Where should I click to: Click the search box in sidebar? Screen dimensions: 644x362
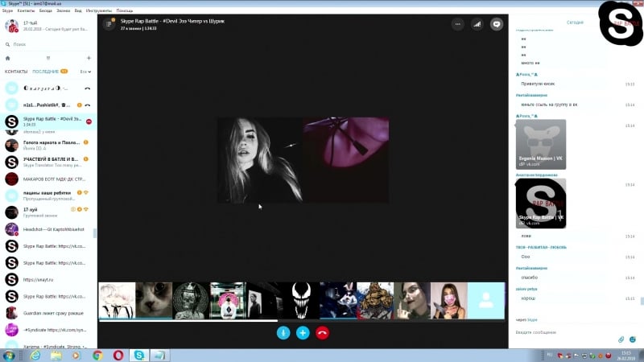coord(48,44)
